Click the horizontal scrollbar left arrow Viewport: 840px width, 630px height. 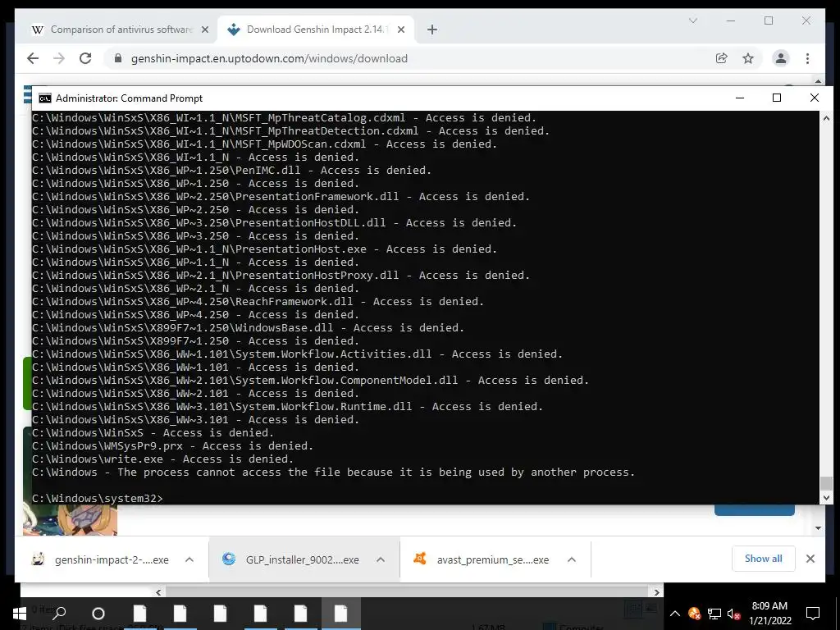[x=158, y=592]
